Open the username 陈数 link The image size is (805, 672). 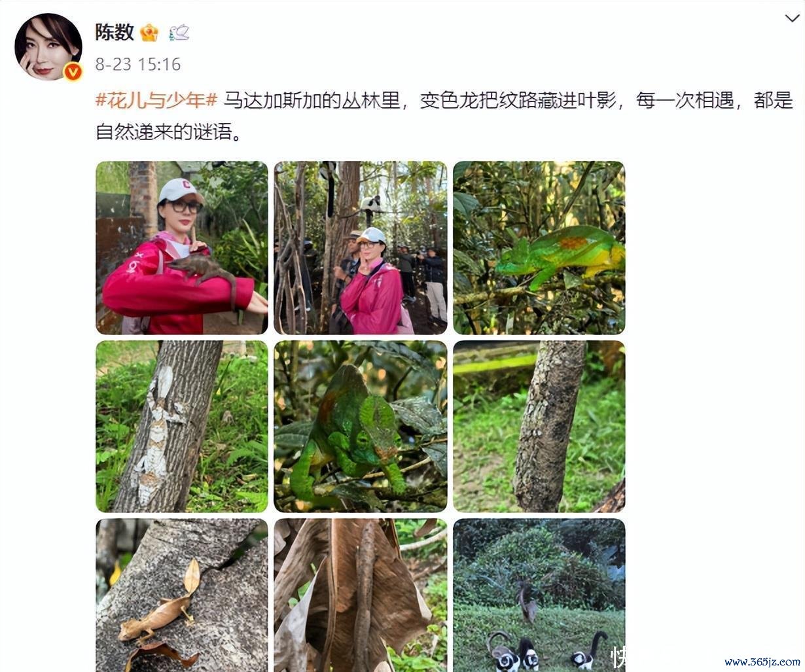tap(115, 32)
